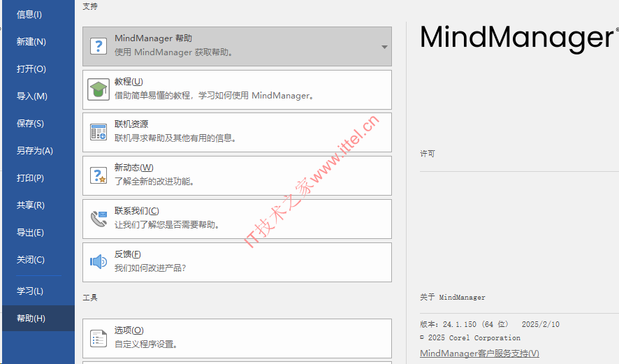Viewport: 619px width, 364px height.
Task: Open the 打印(P) menu item
Action: pyautogui.click(x=30, y=178)
